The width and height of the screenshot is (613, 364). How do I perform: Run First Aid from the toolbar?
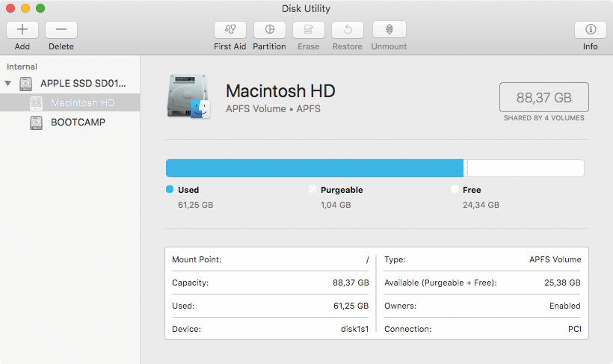(230, 29)
